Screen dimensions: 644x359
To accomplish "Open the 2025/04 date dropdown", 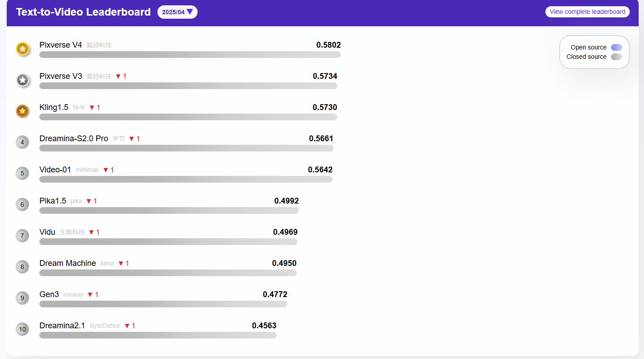I will coord(177,12).
